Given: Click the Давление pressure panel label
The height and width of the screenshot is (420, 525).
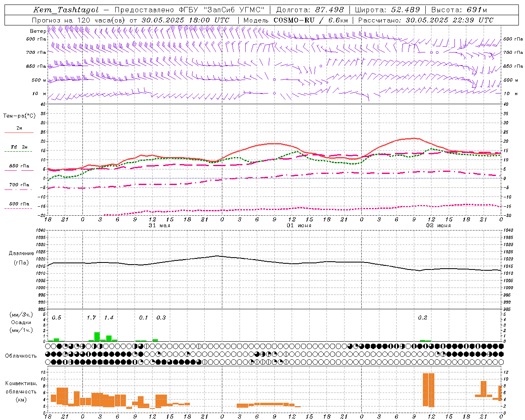Looking at the screenshot, I should (21, 253).
